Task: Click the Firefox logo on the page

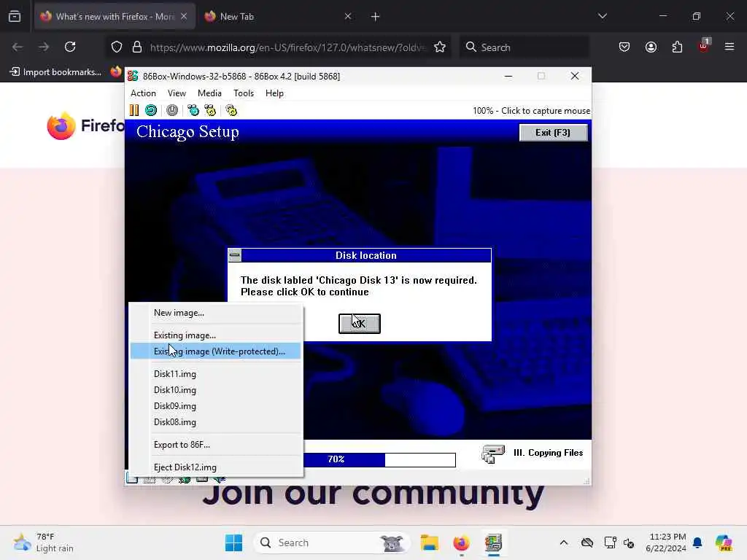Action: click(x=61, y=125)
